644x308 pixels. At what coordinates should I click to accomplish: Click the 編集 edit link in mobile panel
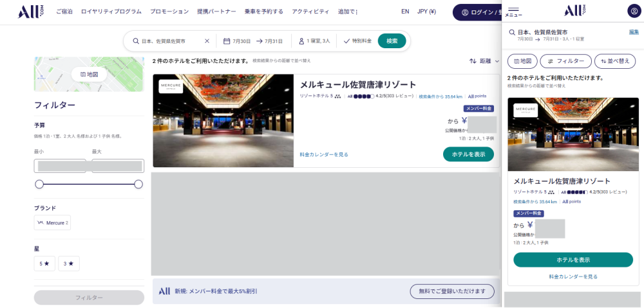click(634, 32)
